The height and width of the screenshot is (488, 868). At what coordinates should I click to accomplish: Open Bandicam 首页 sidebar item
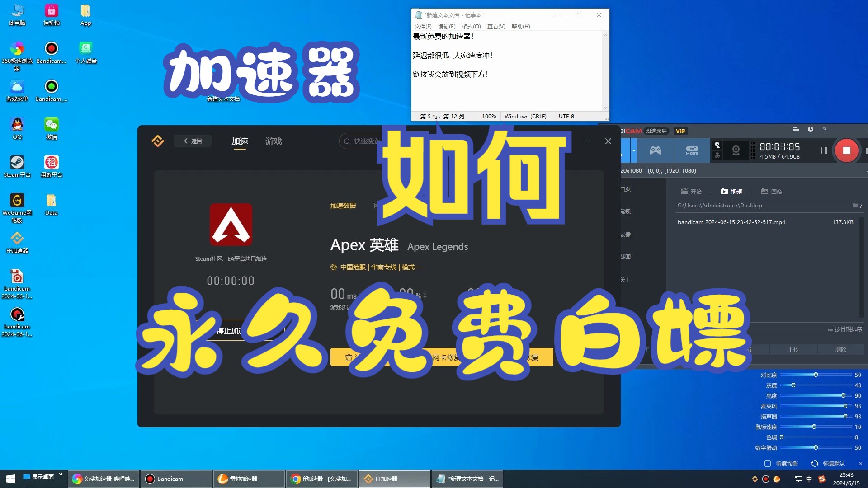pyautogui.click(x=626, y=189)
